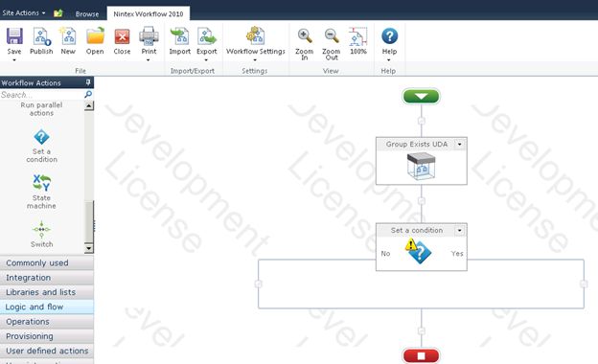
Task: Open the Operations category
Action: pos(47,322)
